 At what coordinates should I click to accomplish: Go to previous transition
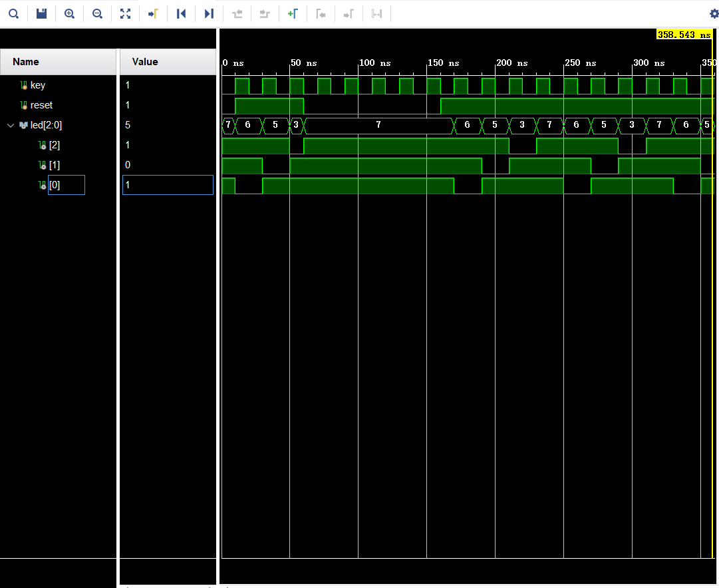pyautogui.click(x=237, y=14)
